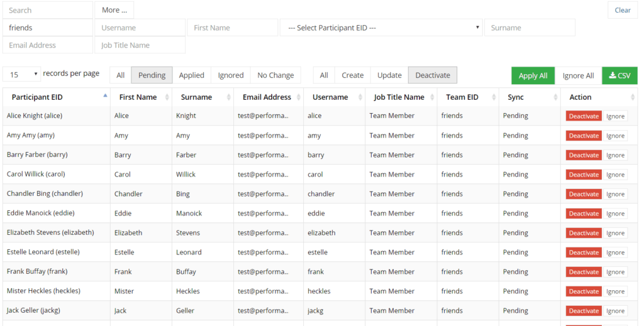644x326 pixels.
Task: Deactivate Elizabeth Stevens
Action: coord(584,233)
